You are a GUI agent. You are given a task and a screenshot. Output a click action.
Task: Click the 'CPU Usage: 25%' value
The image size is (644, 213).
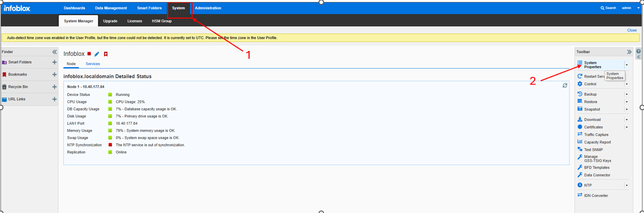coord(130,102)
